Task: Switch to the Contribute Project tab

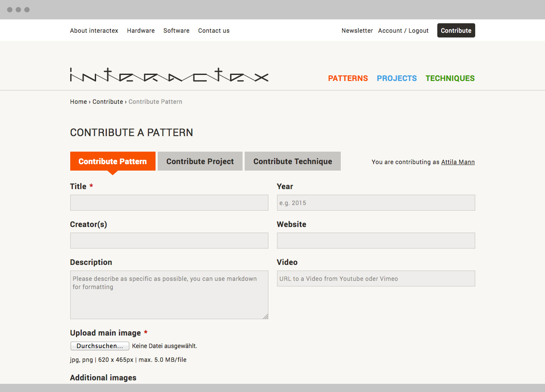Action: coord(200,162)
